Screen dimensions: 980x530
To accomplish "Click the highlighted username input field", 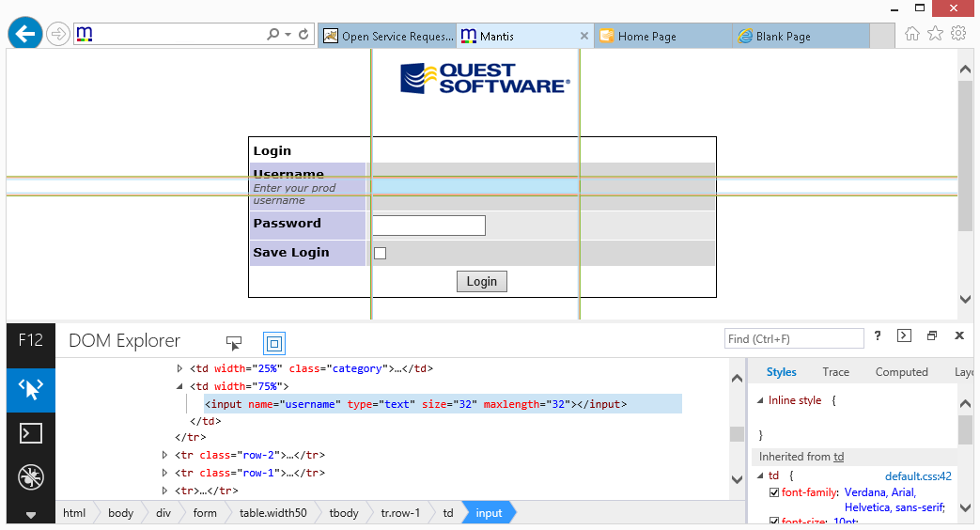I will click(x=475, y=186).
